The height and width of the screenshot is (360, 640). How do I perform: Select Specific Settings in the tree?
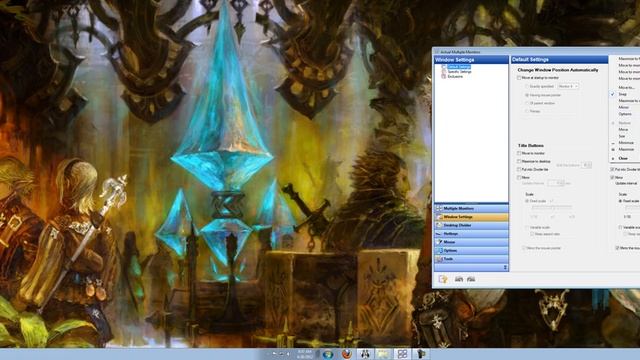(x=459, y=72)
